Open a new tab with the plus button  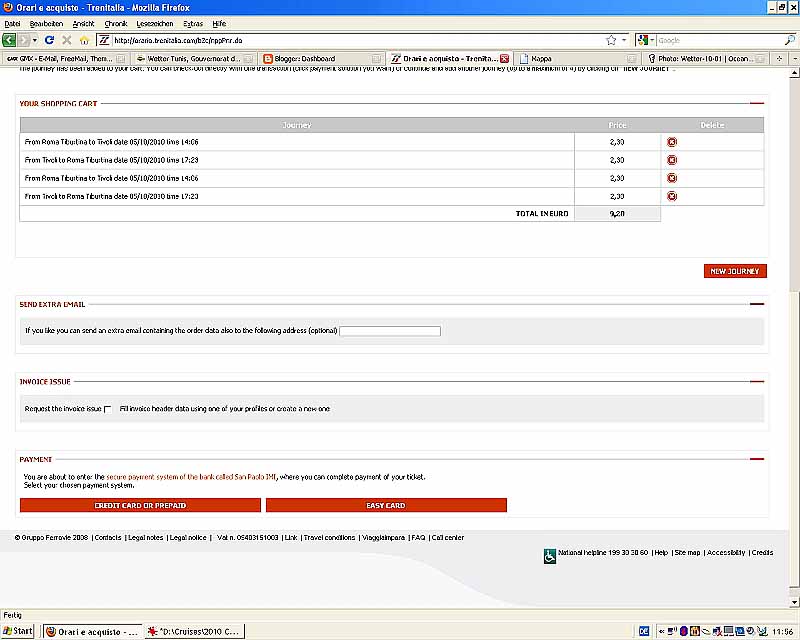[x=779, y=59]
